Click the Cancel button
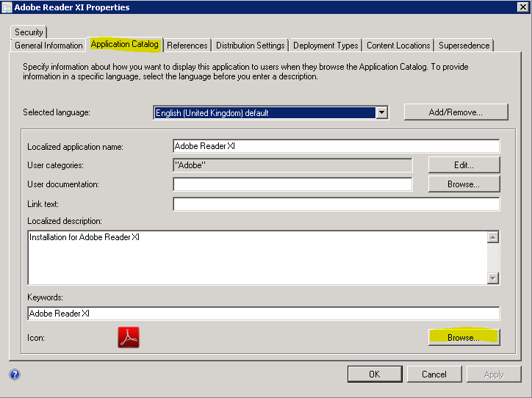The width and height of the screenshot is (532, 398). coord(434,375)
